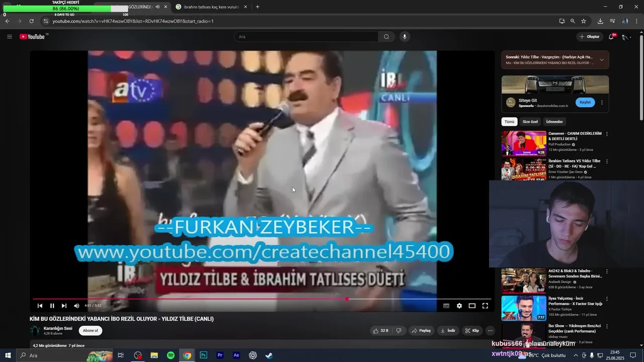This screenshot has height=362, width=644.
Task: Share the video via Paylaş
Action: pos(421,331)
